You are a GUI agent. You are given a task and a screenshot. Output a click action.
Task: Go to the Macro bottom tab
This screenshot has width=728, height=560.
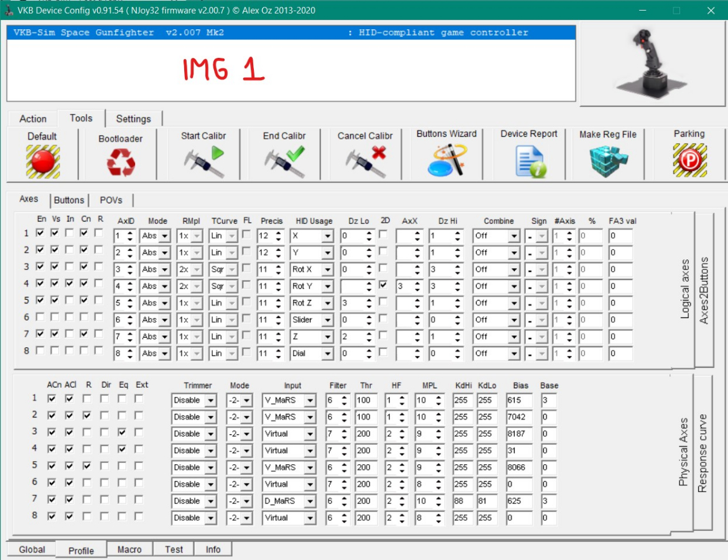click(129, 549)
